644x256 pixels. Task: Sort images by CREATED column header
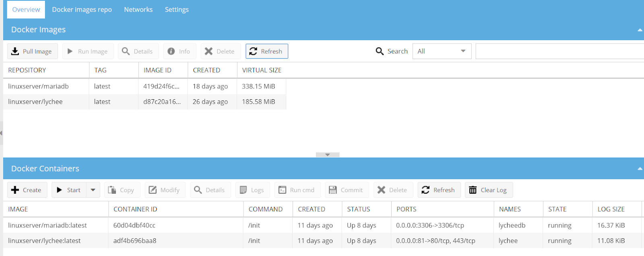click(213, 70)
